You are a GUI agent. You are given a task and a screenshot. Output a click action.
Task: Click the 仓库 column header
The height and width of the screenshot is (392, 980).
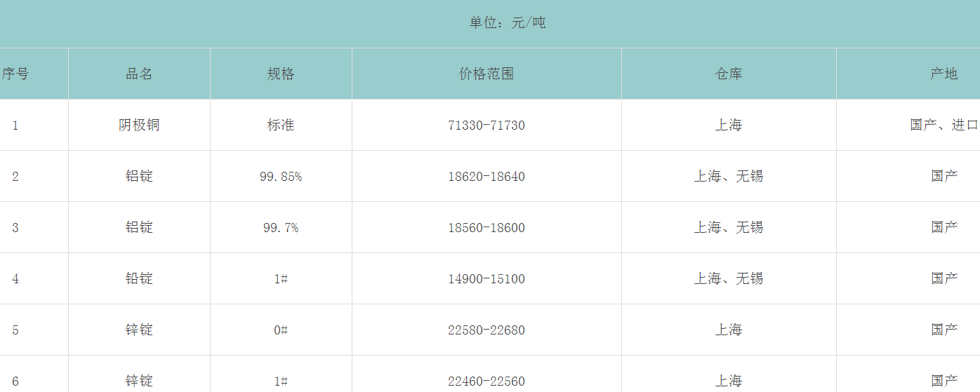tap(729, 74)
